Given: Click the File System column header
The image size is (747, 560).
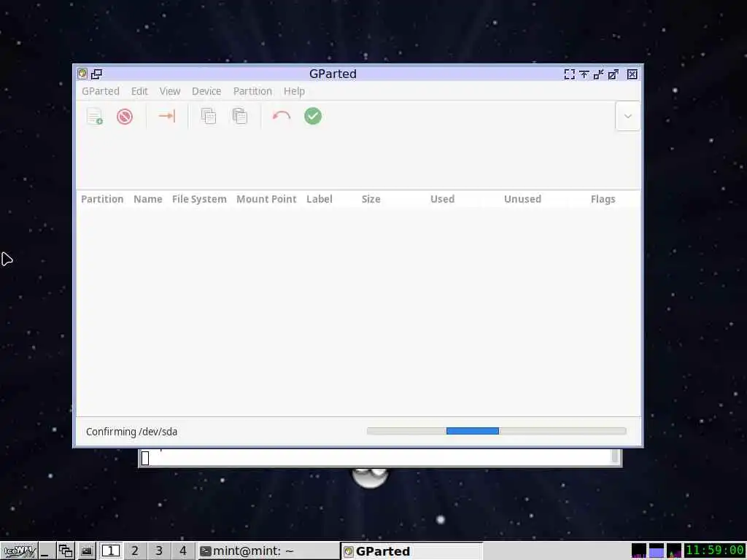Looking at the screenshot, I should tap(199, 199).
